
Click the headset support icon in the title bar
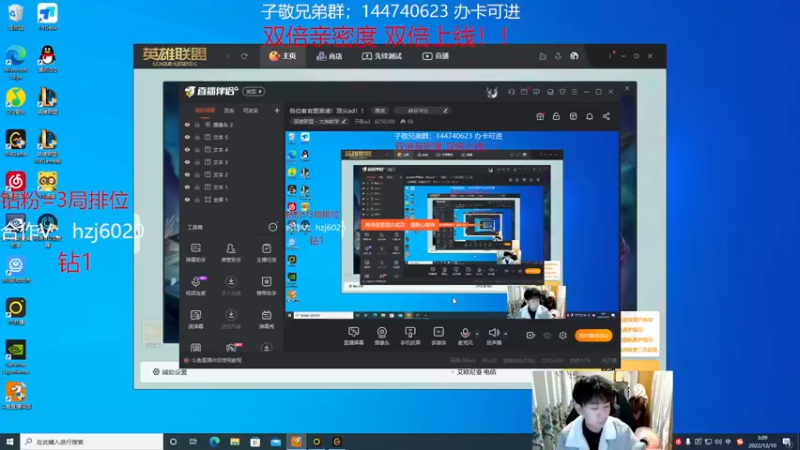[x=511, y=92]
